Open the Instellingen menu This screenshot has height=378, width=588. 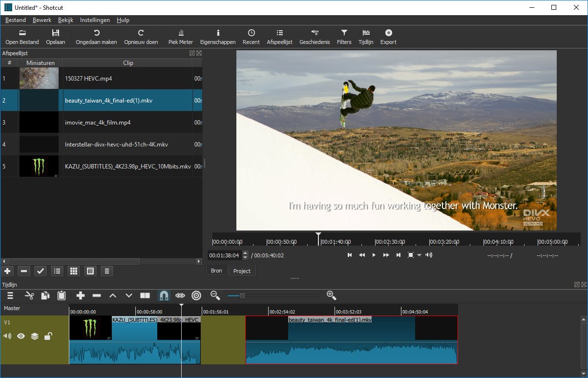tap(95, 20)
